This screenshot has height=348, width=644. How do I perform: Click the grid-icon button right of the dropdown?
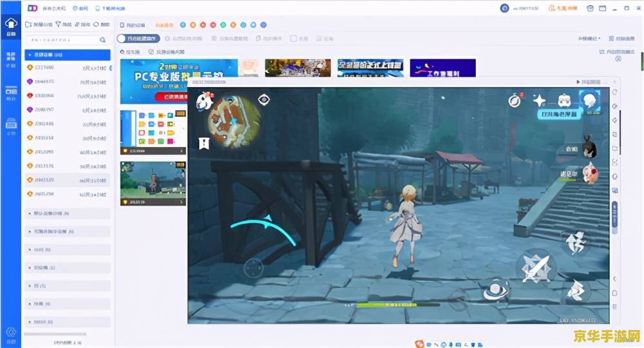(x=621, y=38)
